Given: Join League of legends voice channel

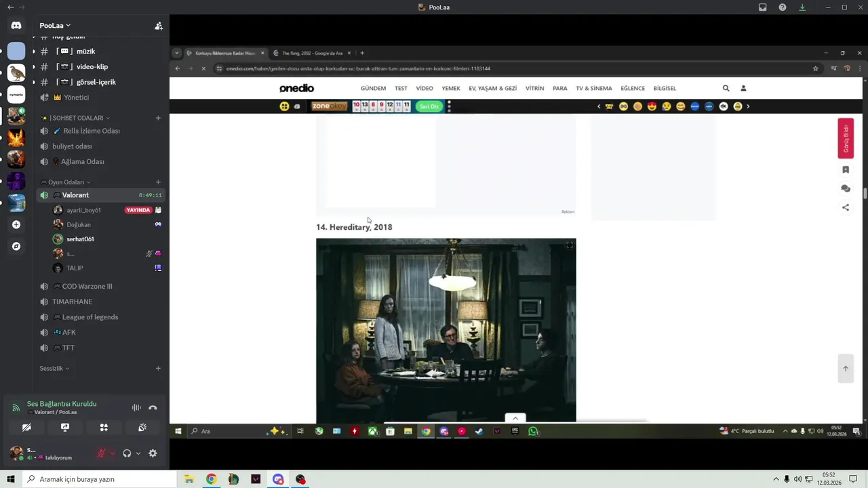Looking at the screenshot, I should 101,317.
